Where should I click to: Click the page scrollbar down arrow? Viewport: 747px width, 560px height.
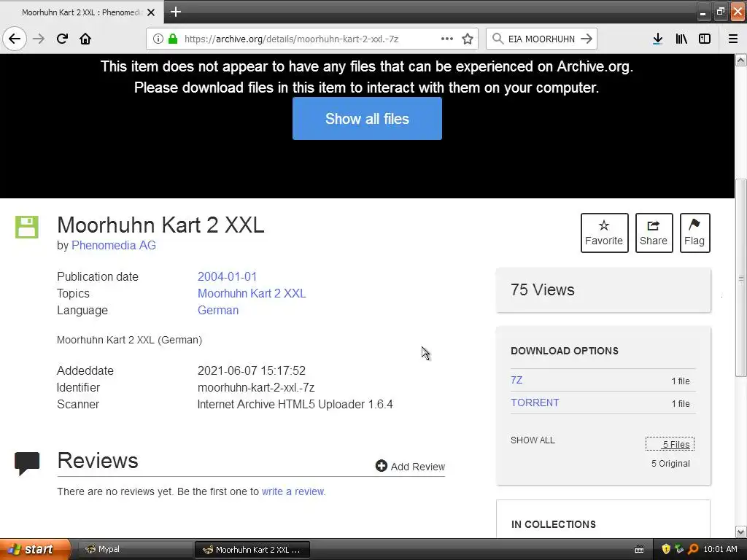tap(741, 532)
